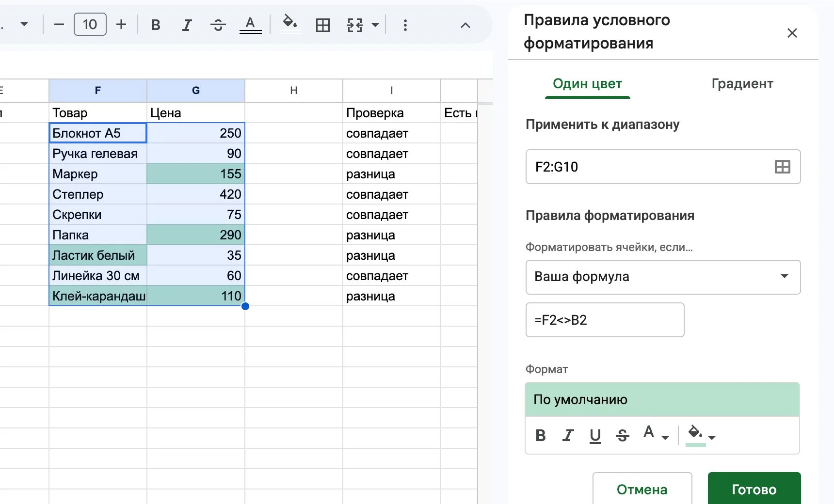
Task: Close the conditional formatting panel
Action: click(792, 33)
